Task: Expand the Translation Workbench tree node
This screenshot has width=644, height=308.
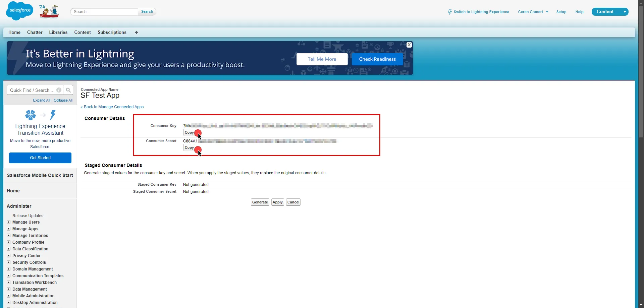Action: (9, 283)
